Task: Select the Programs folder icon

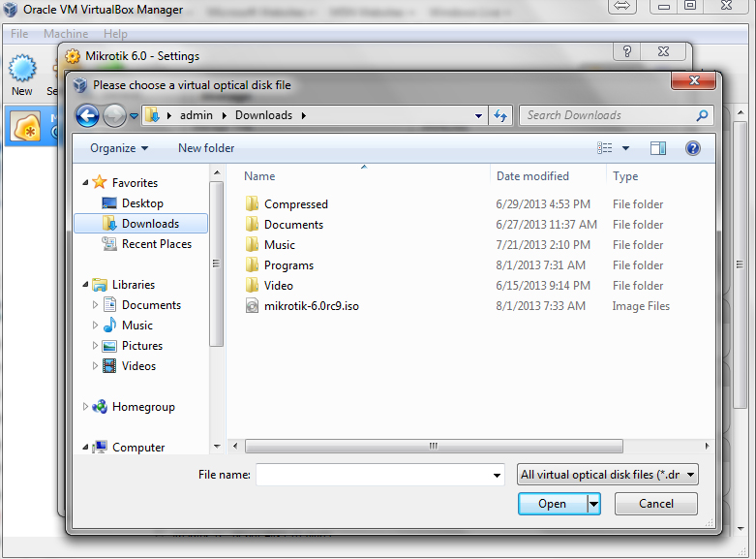Action: click(x=252, y=264)
